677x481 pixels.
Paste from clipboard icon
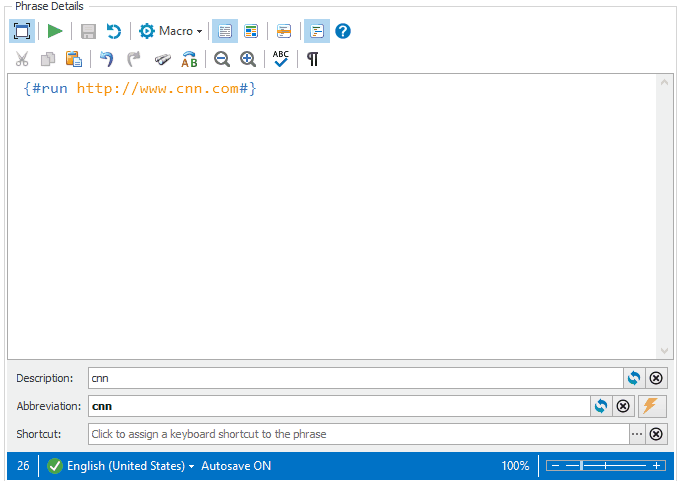pyautogui.click(x=74, y=59)
